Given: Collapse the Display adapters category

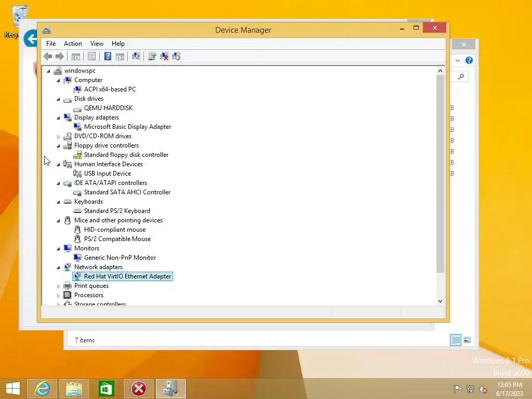Looking at the screenshot, I should 58,118.
